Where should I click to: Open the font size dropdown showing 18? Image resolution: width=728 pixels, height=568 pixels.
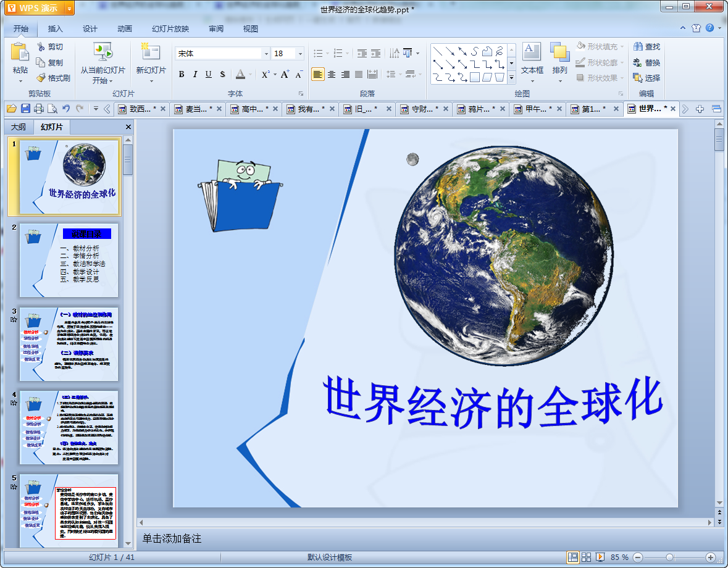click(x=300, y=54)
